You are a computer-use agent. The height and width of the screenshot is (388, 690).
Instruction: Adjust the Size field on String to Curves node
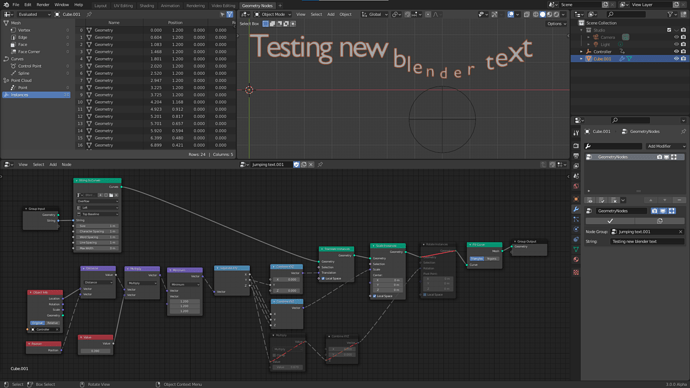tap(97, 226)
